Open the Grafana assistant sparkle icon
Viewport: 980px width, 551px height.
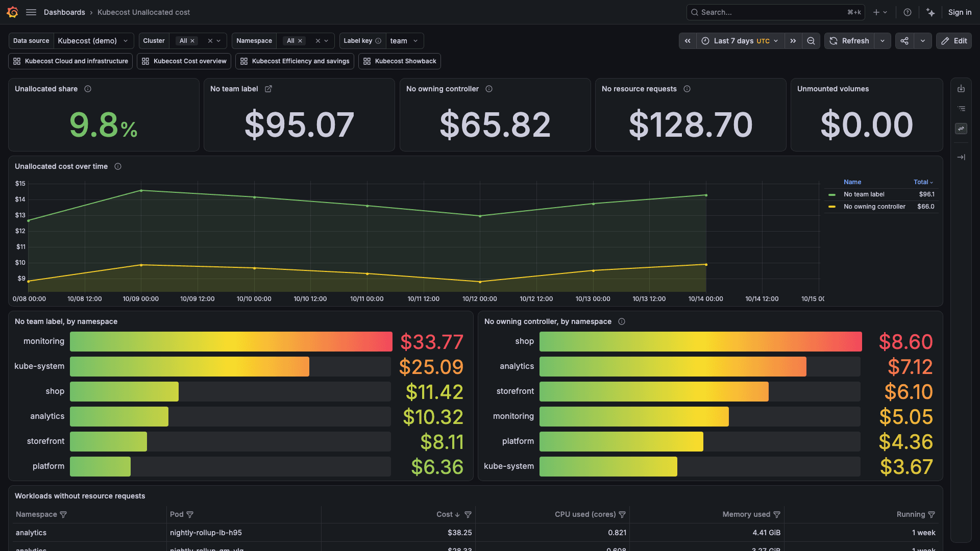[930, 12]
